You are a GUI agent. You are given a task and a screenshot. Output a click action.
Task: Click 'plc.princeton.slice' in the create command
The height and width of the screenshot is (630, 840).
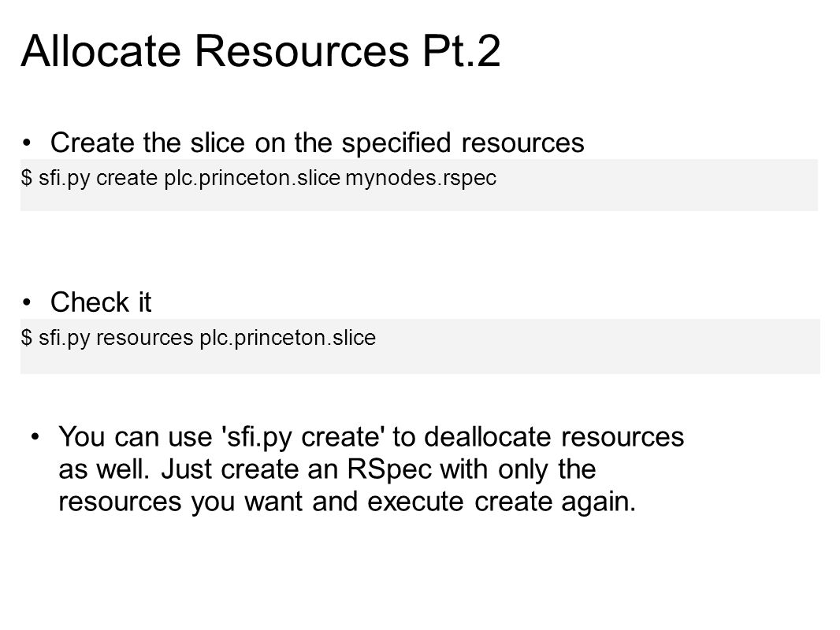tap(252, 178)
